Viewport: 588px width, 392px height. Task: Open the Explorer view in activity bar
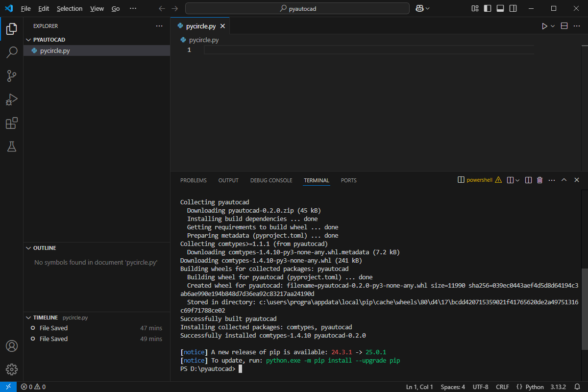12,29
